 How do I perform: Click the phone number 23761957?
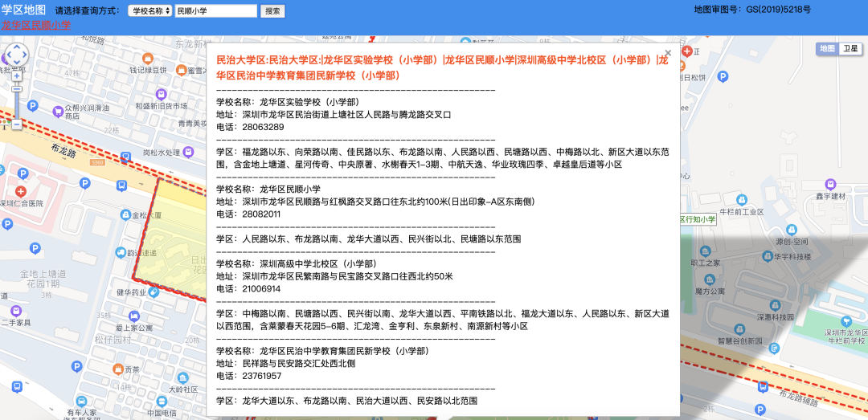(262, 377)
